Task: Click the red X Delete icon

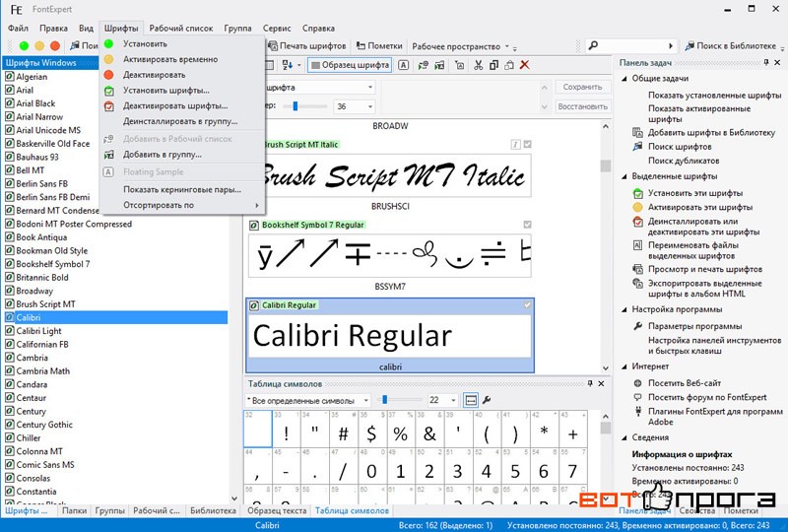Action: point(525,65)
